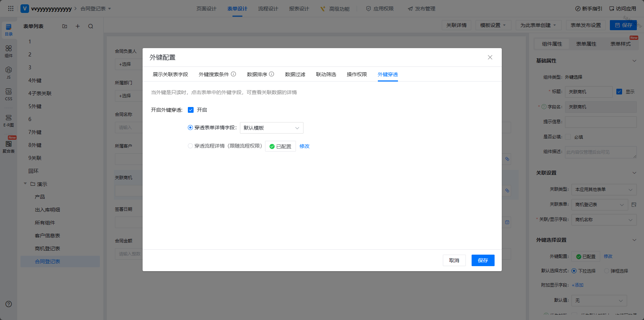Open the JS editor sidebar icon
Viewport: 644px width, 320px height.
[x=9, y=72]
